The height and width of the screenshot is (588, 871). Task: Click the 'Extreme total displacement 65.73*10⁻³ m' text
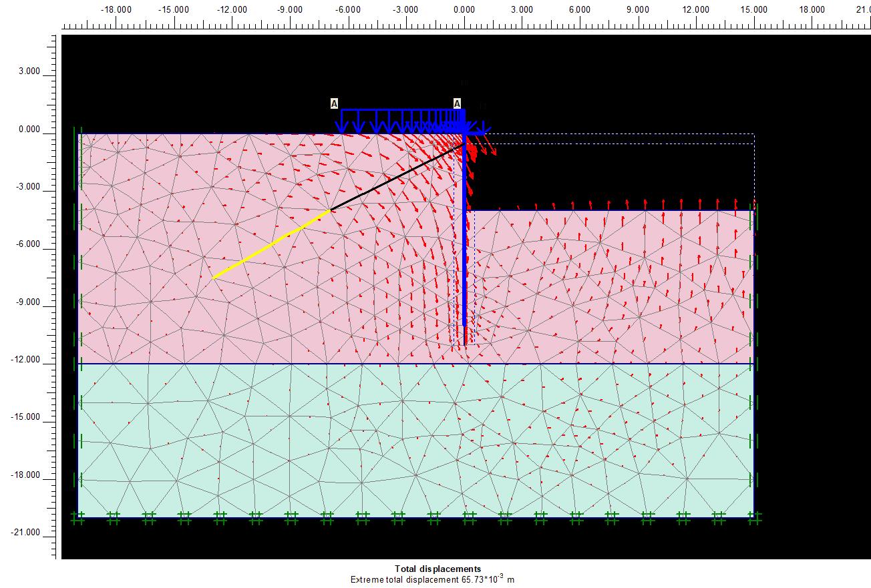(x=433, y=579)
